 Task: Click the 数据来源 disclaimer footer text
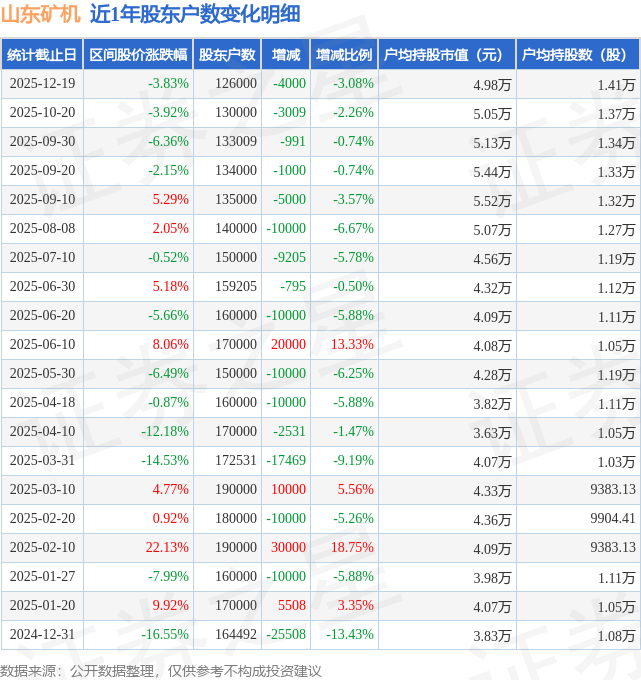coord(161,670)
